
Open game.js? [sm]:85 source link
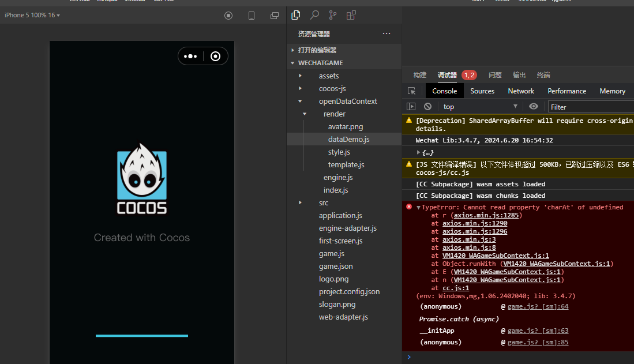tap(538, 342)
